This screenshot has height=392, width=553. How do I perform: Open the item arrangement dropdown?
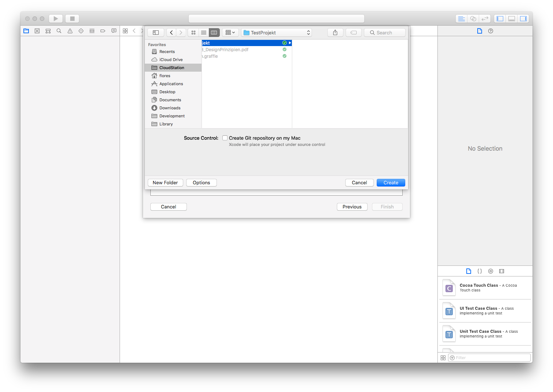pos(230,32)
